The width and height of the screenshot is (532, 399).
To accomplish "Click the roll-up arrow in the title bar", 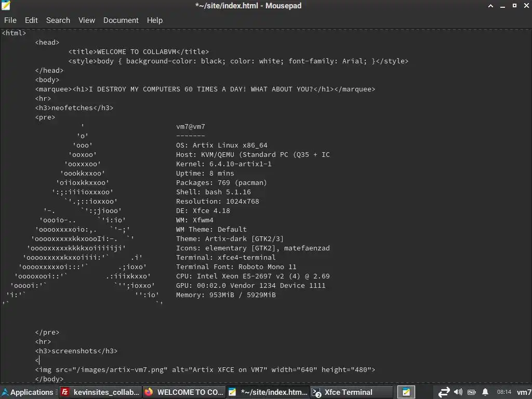I will click(490, 6).
